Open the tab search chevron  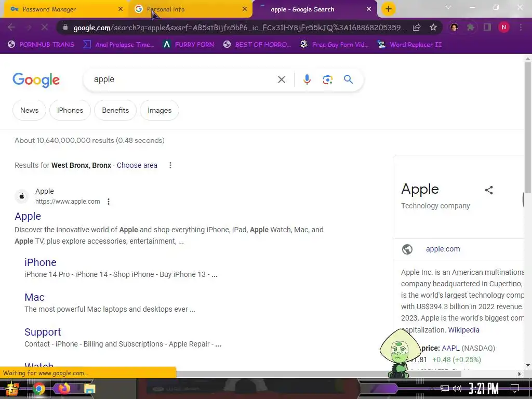tap(448, 7)
